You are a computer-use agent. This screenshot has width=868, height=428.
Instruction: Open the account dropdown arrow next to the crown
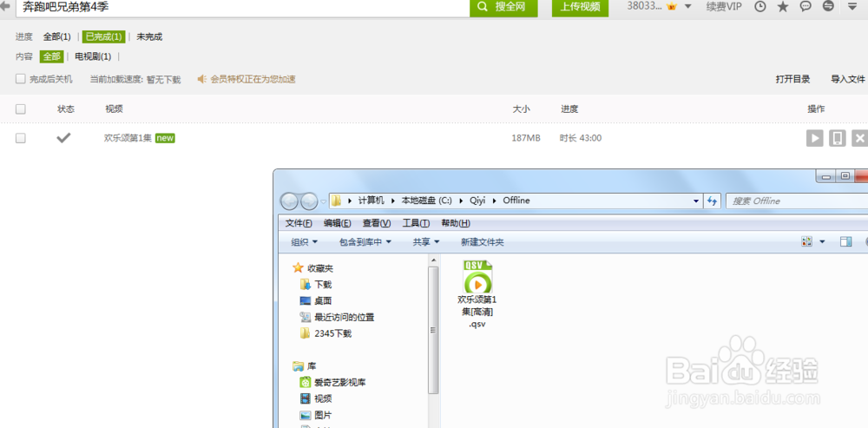(x=688, y=7)
